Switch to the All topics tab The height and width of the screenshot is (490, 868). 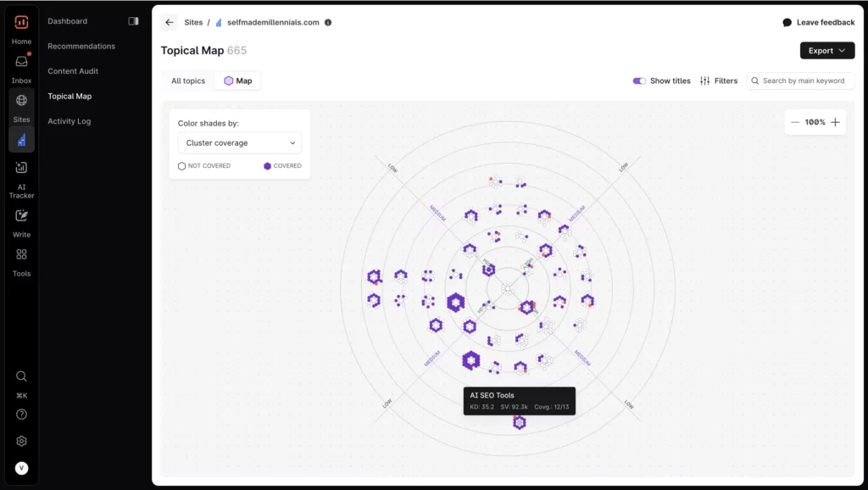click(188, 81)
